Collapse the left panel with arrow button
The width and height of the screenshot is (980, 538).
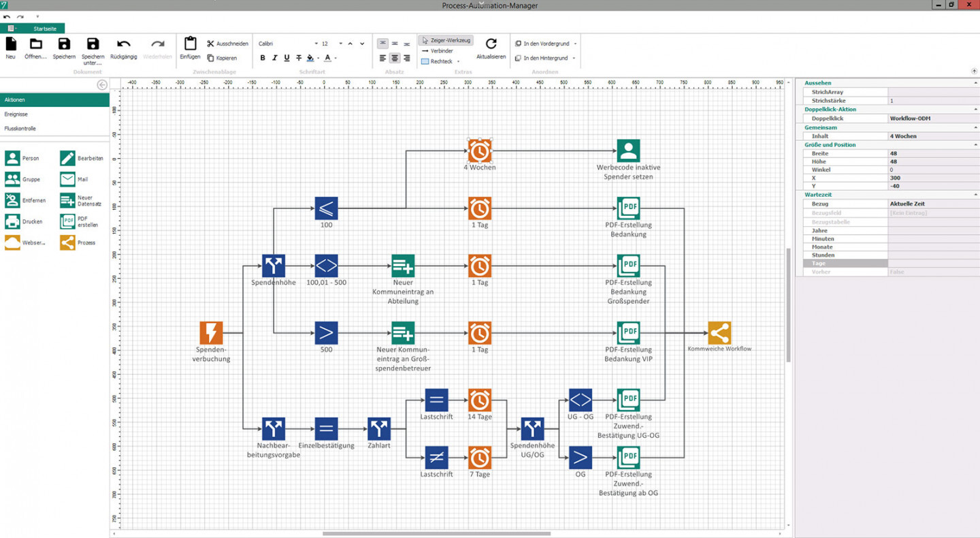point(102,85)
